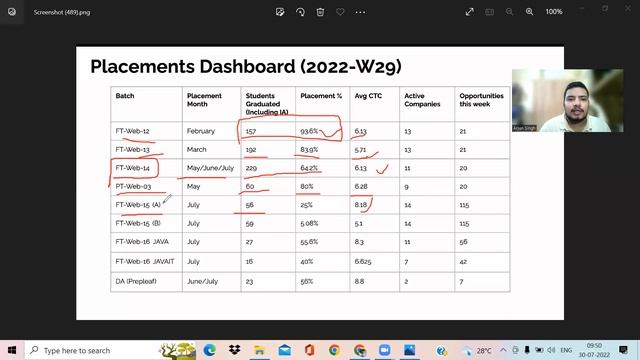Click the Batch column header
The width and height of the screenshot is (640, 360).
125,96
